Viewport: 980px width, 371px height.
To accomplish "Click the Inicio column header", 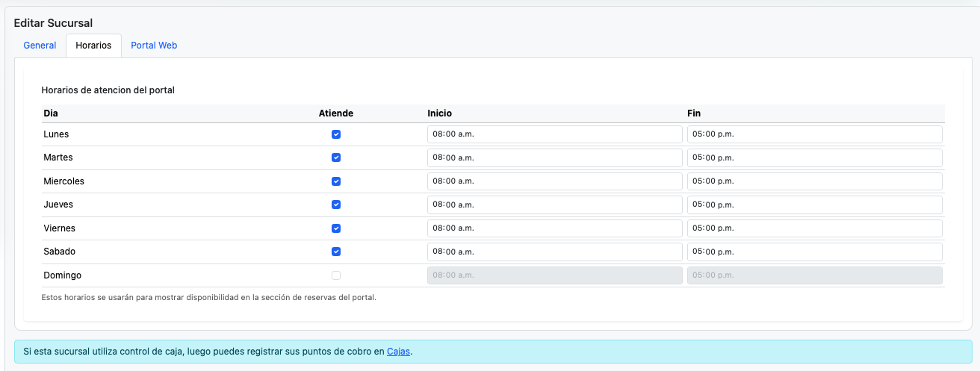I will (x=440, y=113).
